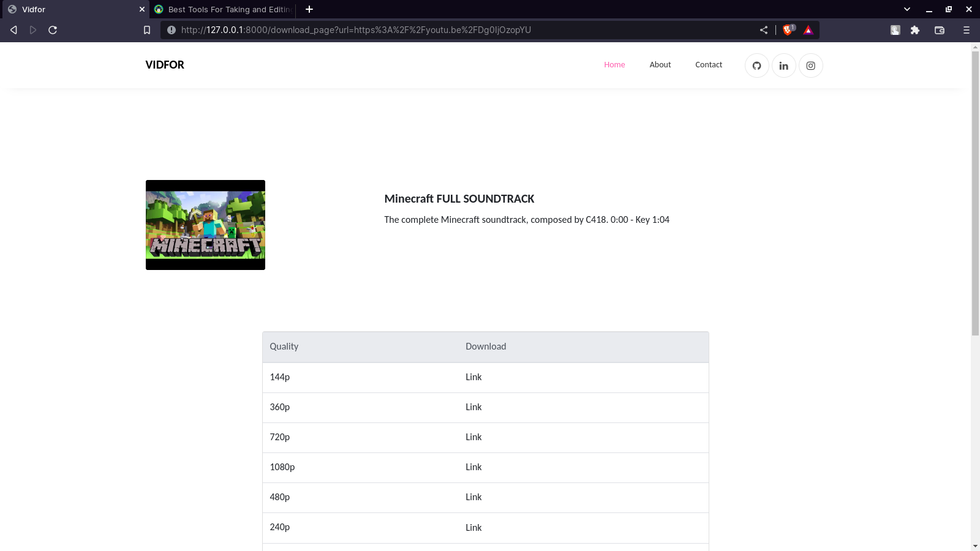Bookmark this page using the star icon
980x551 pixels.
tap(146, 29)
